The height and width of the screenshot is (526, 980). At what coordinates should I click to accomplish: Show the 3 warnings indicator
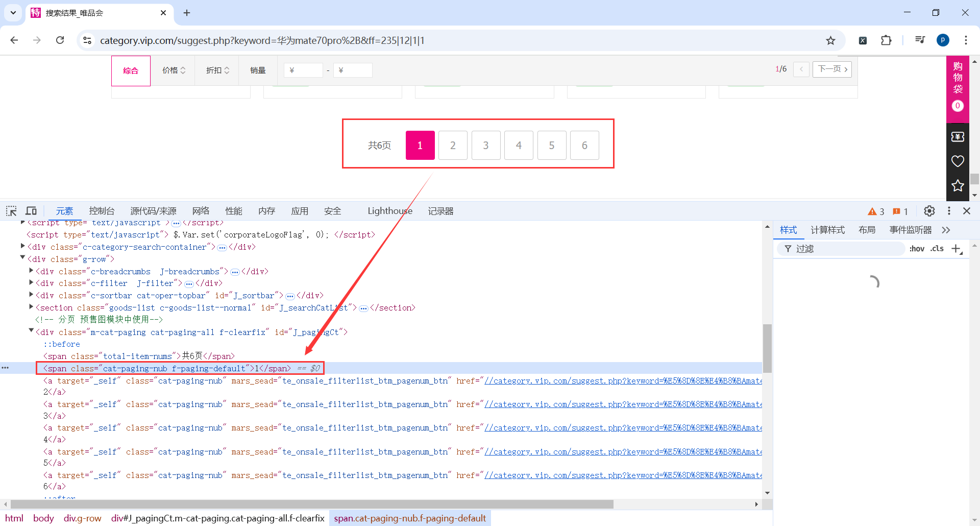pos(876,211)
